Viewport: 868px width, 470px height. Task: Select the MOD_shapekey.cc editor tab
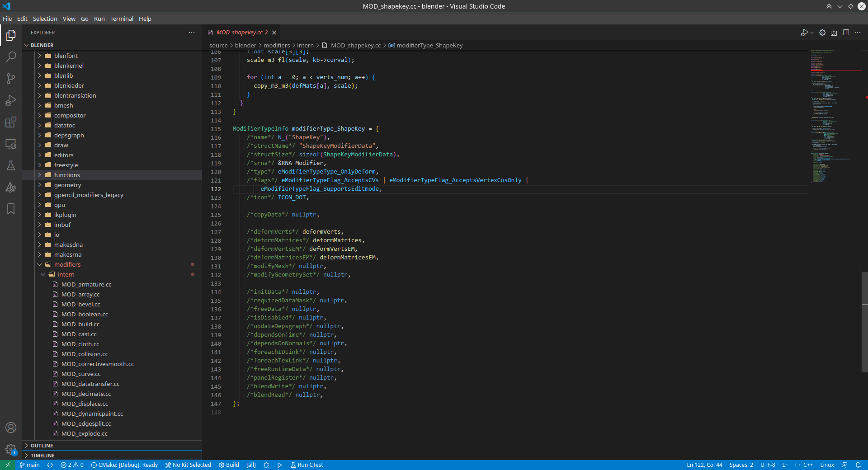[x=242, y=33]
